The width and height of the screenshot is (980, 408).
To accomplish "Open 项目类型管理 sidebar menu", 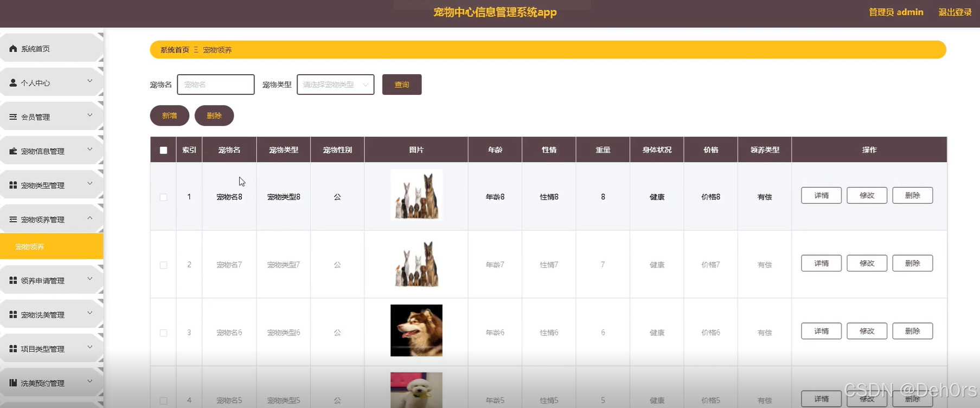I will tap(52, 348).
